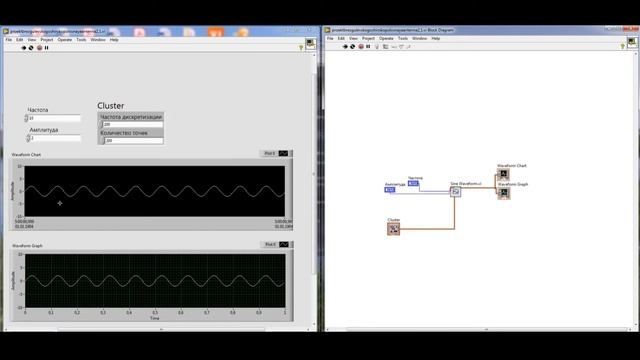Open View menu in Block Diagram window
This screenshot has width=640, height=360.
pyautogui.click(x=353, y=38)
